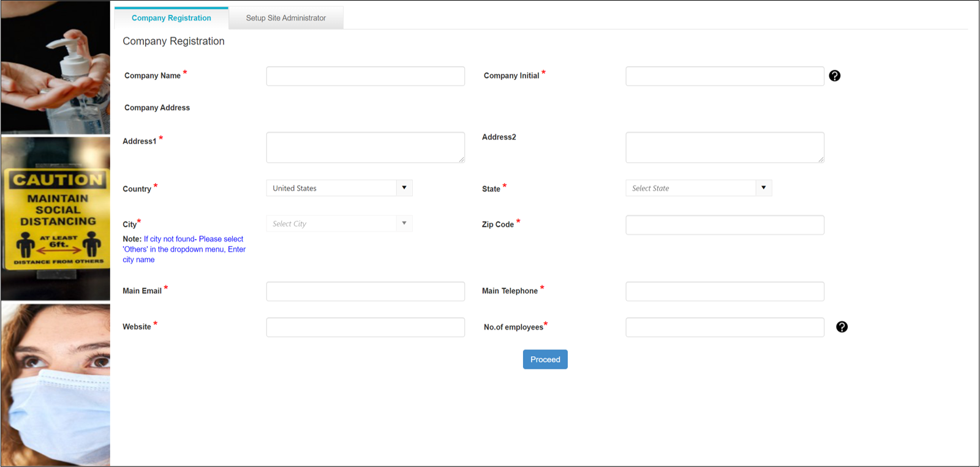This screenshot has height=467, width=980.
Task: Switch to Setup Site Administrator tab
Action: tap(286, 18)
